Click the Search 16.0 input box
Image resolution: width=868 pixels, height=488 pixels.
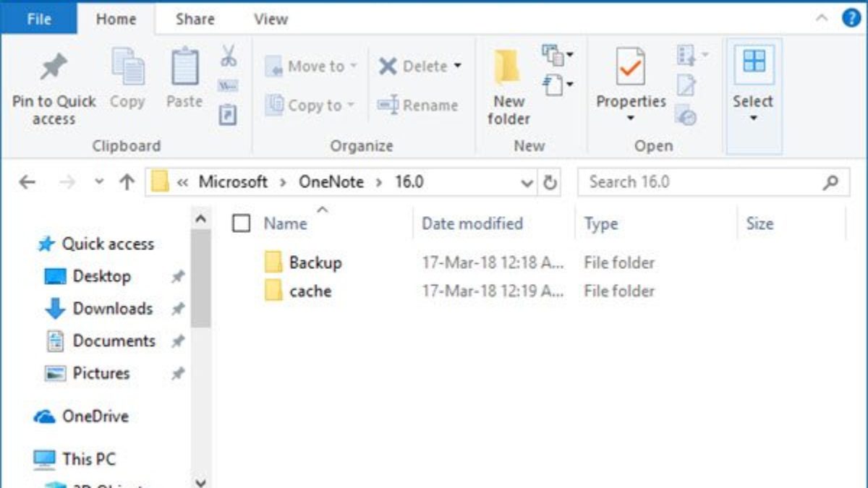point(702,182)
